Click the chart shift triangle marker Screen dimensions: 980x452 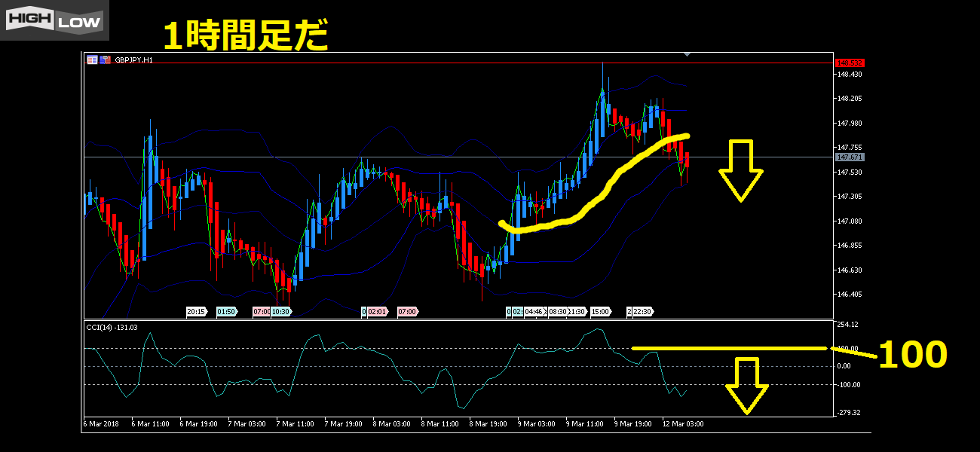(x=686, y=54)
